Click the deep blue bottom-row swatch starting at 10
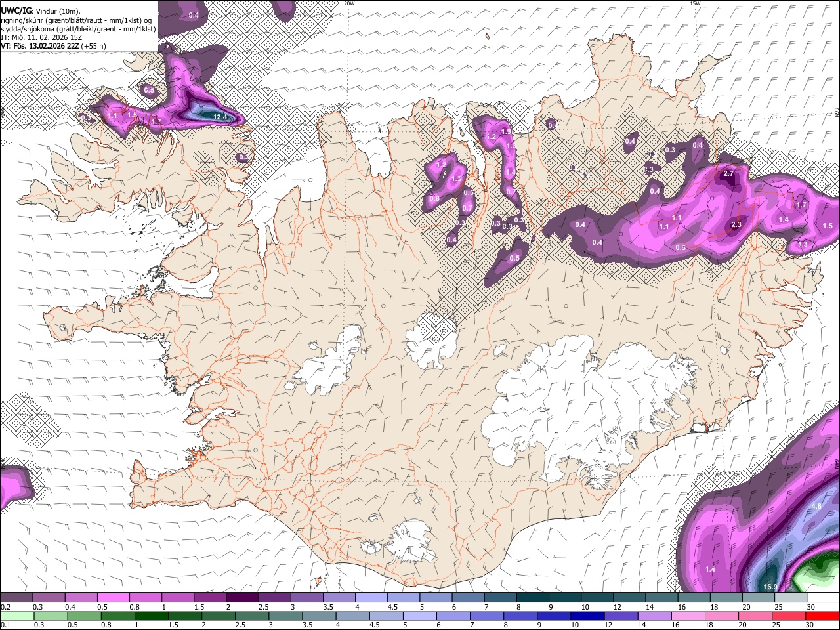Screen dimensions: 840x630 (588, 616)
